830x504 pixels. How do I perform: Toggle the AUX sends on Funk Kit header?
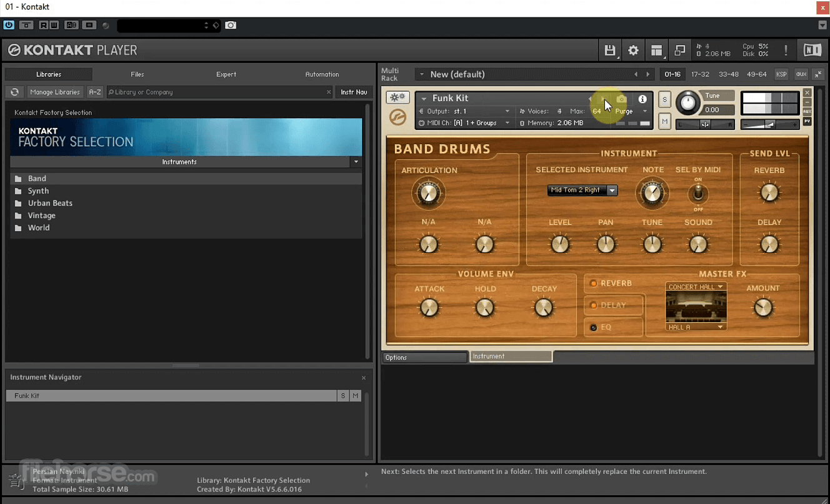coord(807,111)
